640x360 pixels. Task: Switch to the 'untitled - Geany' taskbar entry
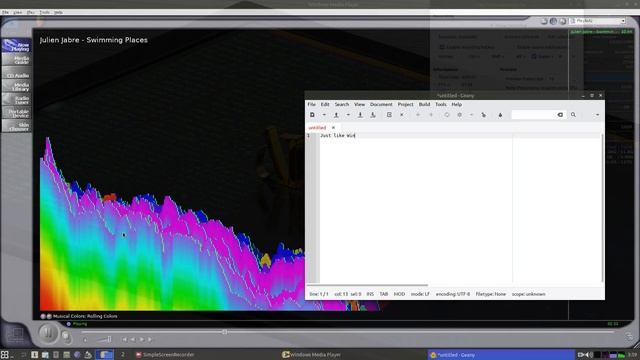click(500, 355)
